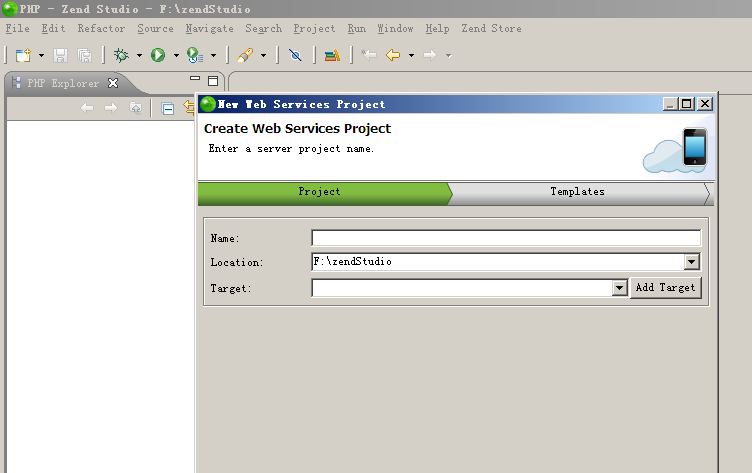Click the Save All toolbar icon
The width and height of the screenshot is (752, 473).
coord(85,55)
